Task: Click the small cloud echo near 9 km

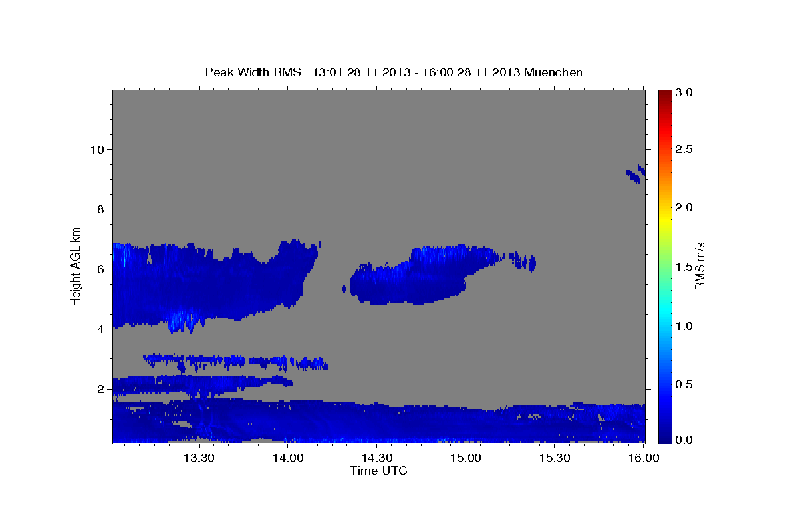Action: pyautogui.click(x=636, y=174)
